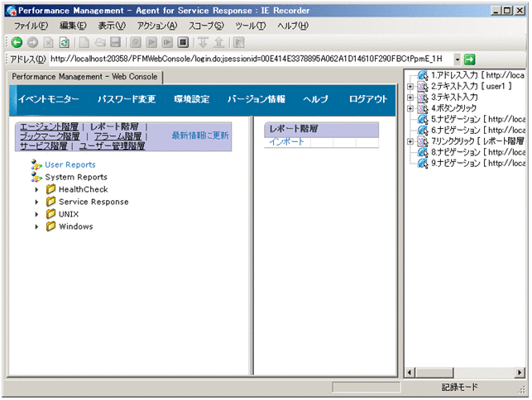This screenshot has width=532, height=400.
Task: Click the Record circle toolbar button
Action: (136, 42)
